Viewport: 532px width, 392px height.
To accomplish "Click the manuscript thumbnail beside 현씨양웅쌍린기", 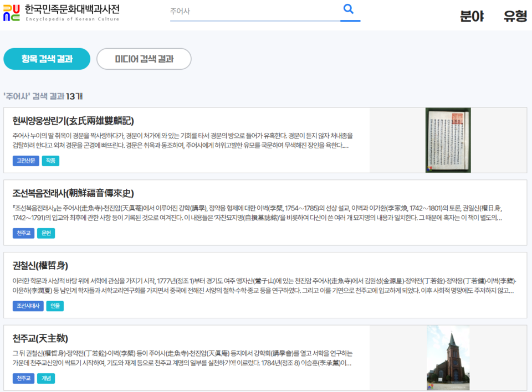I will (x=448, y=140).
